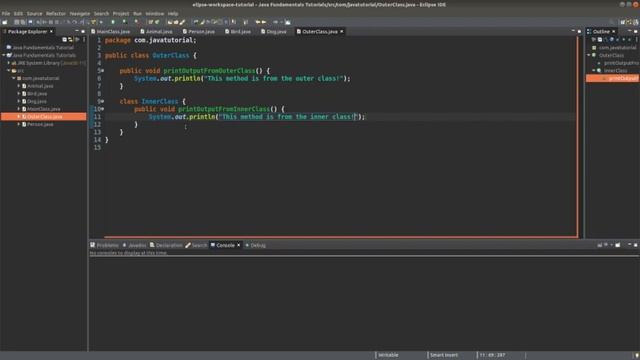Select InnerClass in the Outline tree
This screenshot has width=640, height=360.
615,71
